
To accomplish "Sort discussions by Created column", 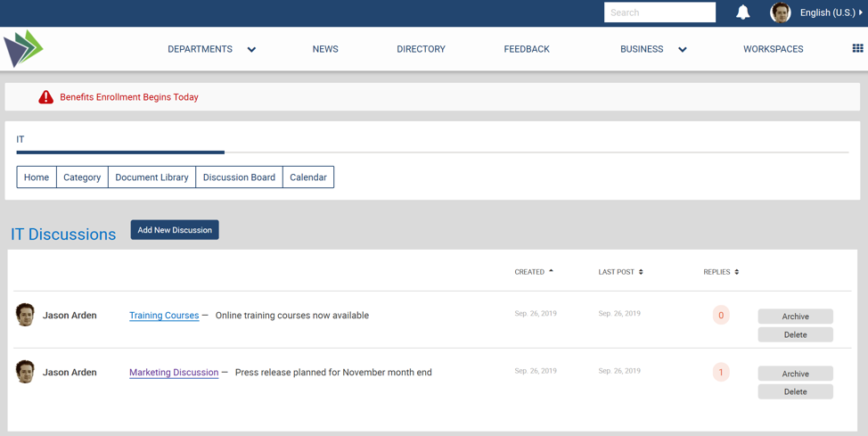I will coord(534,272).
